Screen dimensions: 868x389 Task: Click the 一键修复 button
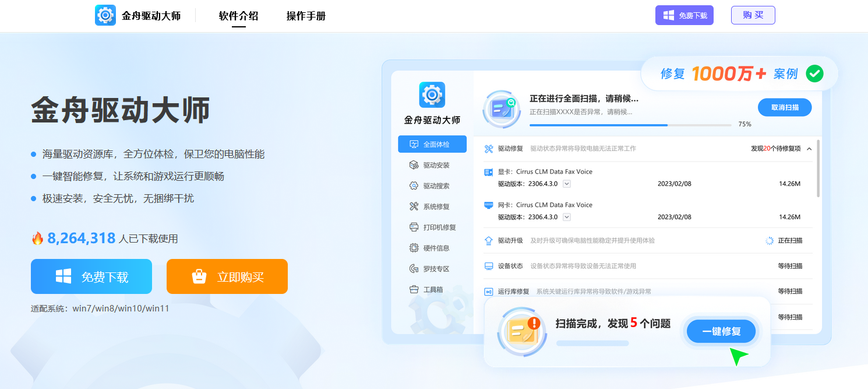(x=721, y=331)
